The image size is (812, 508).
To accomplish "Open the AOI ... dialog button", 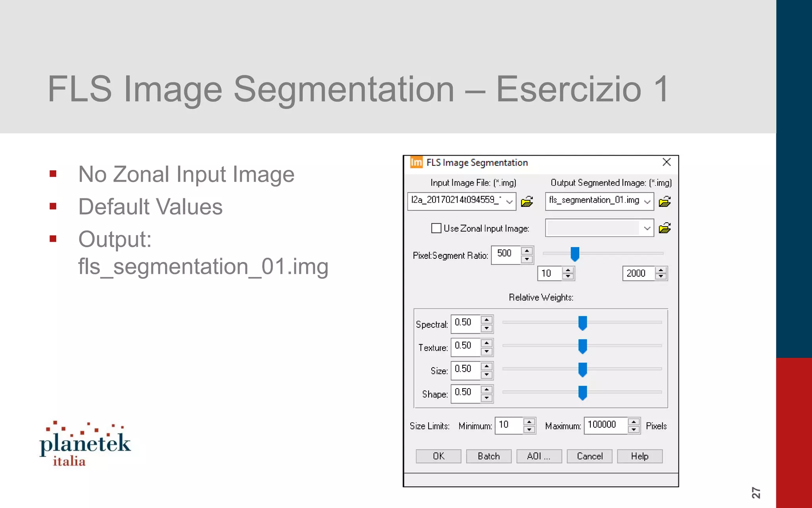I will (x=539, y=456).
